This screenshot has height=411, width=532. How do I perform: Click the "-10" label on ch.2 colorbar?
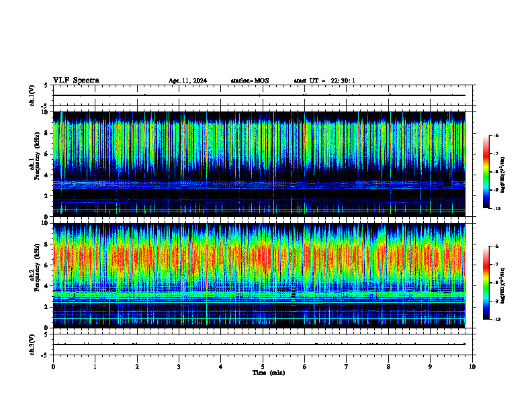click(497, 320)
